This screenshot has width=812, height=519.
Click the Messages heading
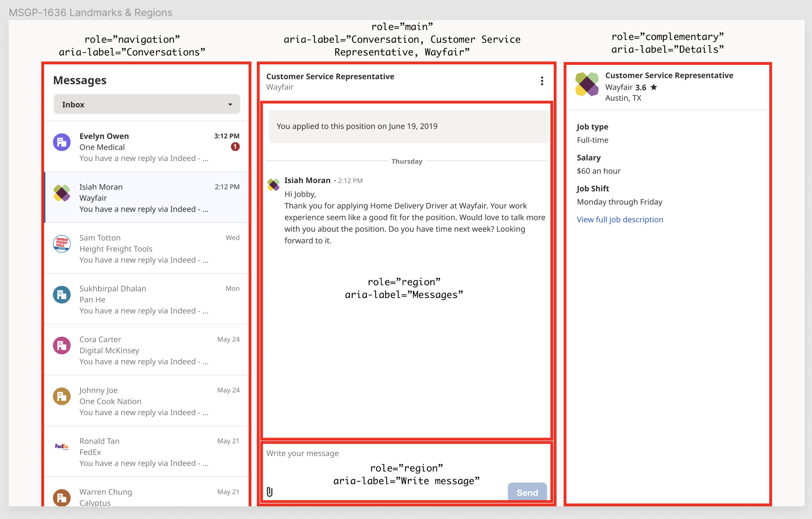(80, 81)
